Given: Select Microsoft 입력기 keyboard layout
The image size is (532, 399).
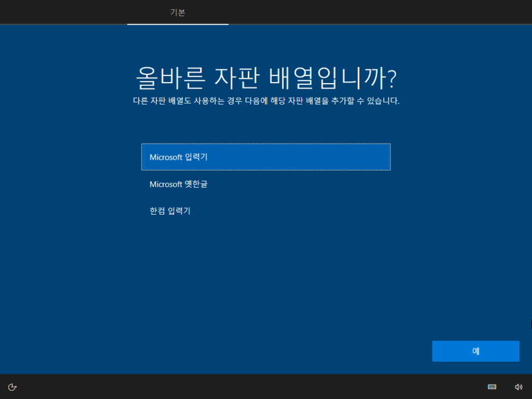Looking at the screenshot, I should pyautogui.click(x=266, y=157).
